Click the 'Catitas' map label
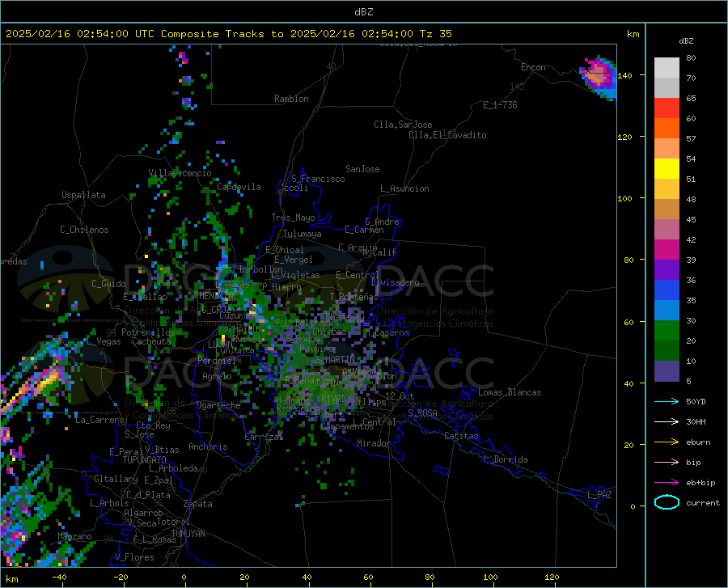This screenshot has width=728, height=588. [x=461, y=436]
